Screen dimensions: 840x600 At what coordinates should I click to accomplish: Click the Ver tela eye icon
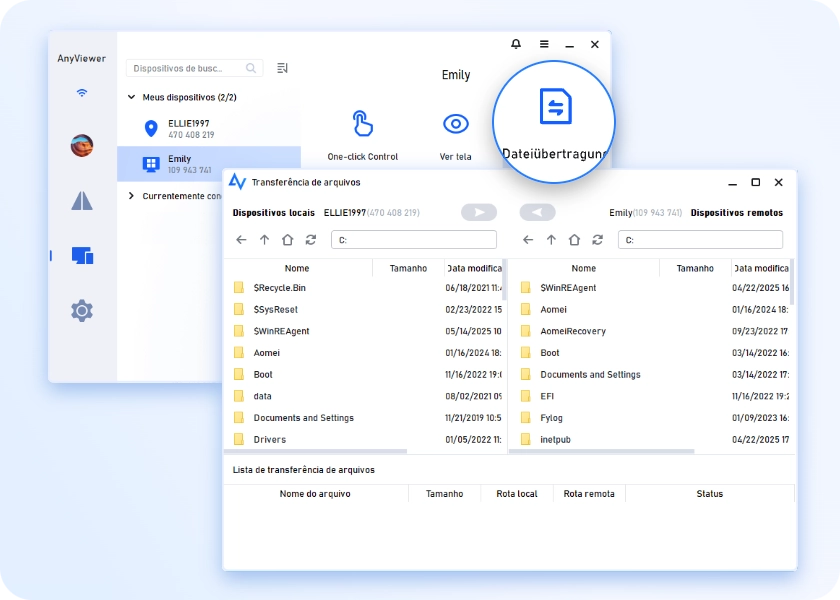point(455,124)
